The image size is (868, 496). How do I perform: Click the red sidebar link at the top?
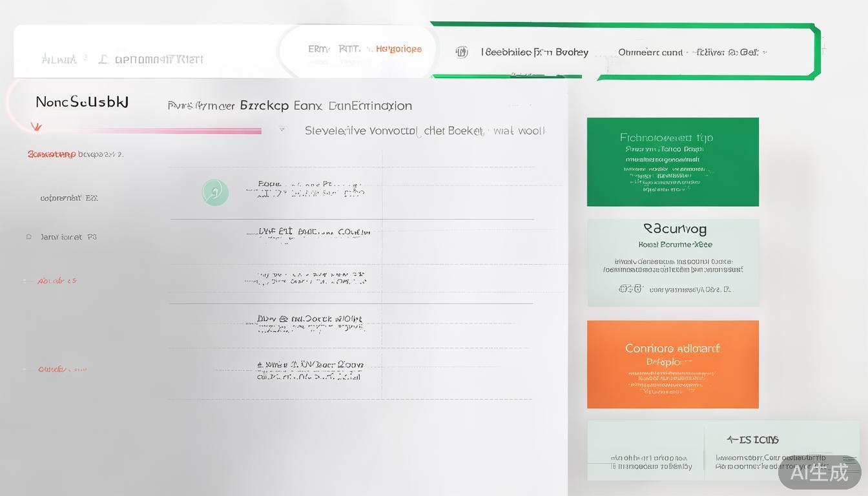tap(52, 154)
